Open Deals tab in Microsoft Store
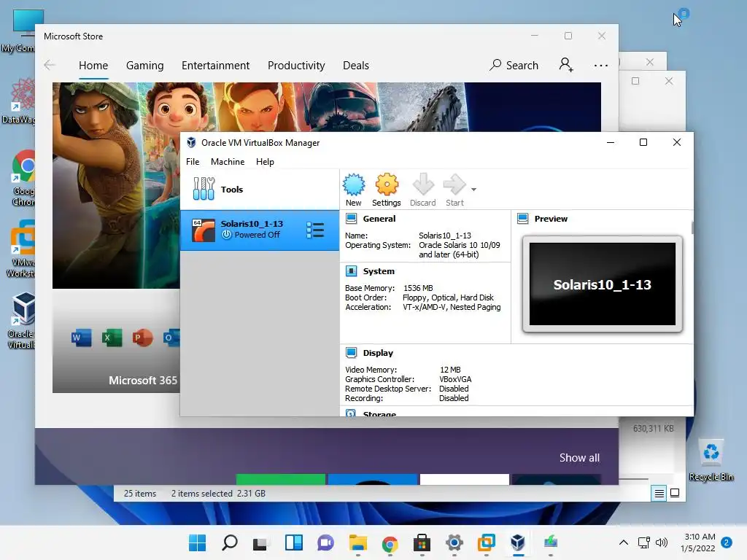The height and width of the screenshot is (560, 747). (x=356, y=65)
